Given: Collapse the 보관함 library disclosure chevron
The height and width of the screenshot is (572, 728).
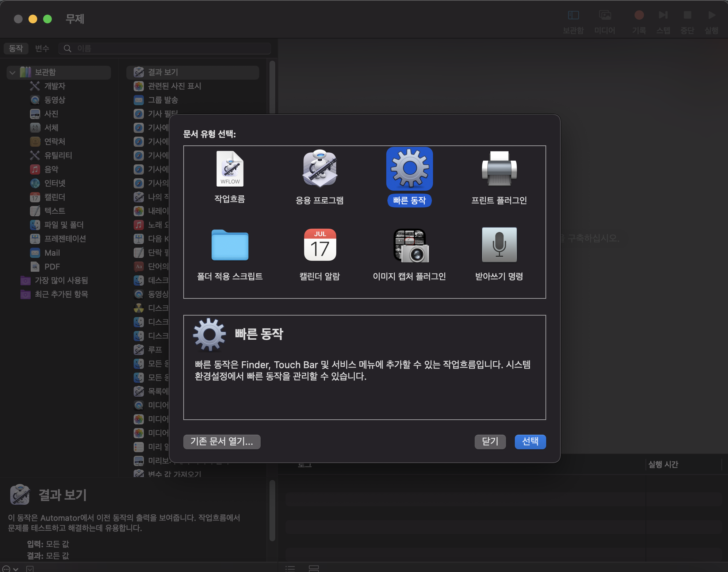Looking at the screenshot, I should tap(13, 72).
